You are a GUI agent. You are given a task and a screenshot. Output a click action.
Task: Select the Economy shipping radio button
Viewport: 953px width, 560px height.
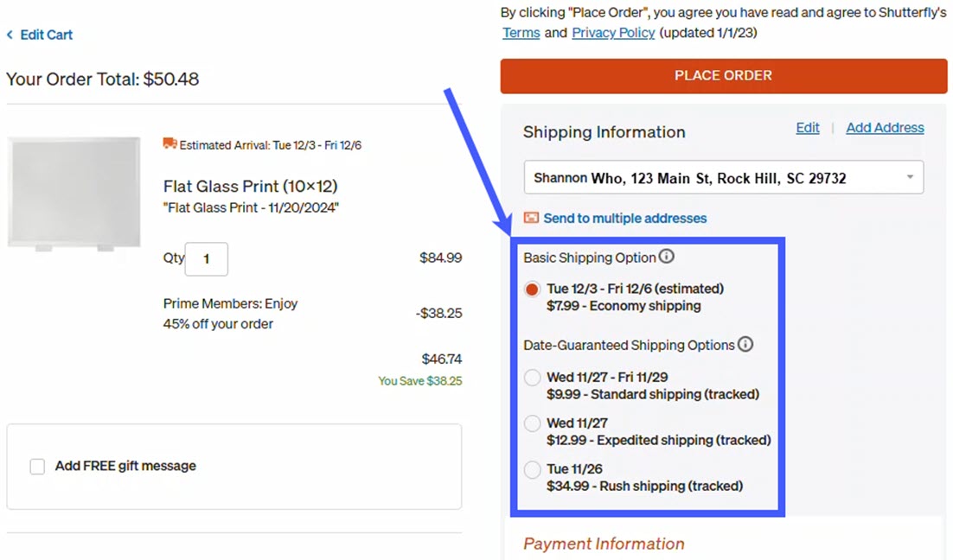tap(532, 290)
